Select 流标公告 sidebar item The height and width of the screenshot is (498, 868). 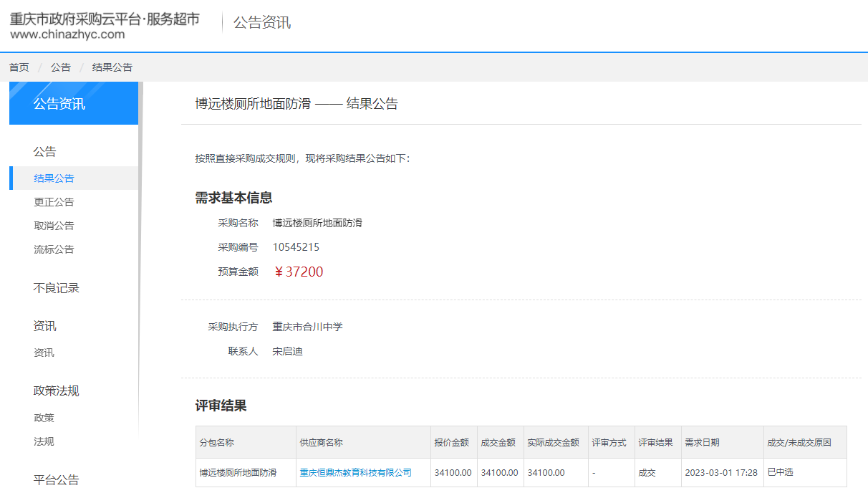click(54, 249)
